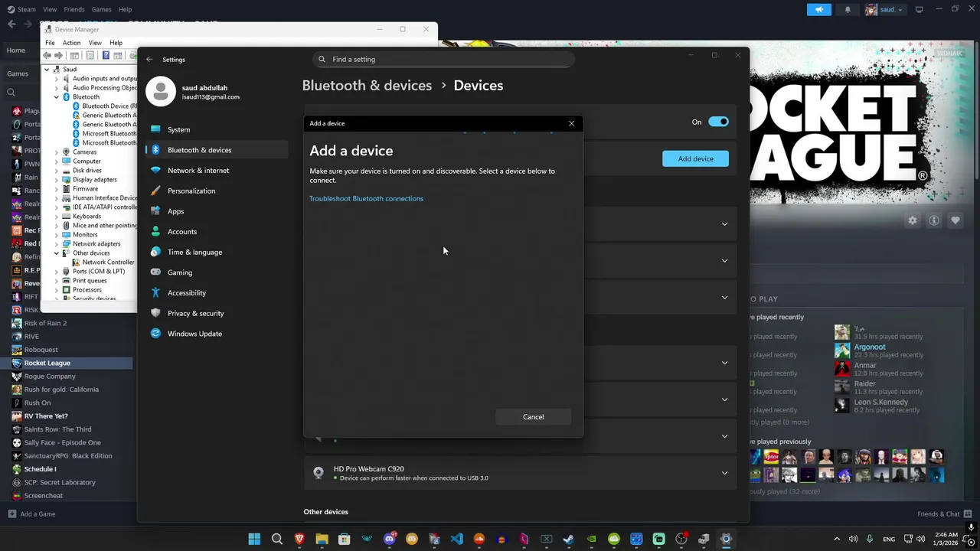The image size is (980, 551).
Task: Click the Accessibility figure icon in sidebar
Action: coord(155,292)
